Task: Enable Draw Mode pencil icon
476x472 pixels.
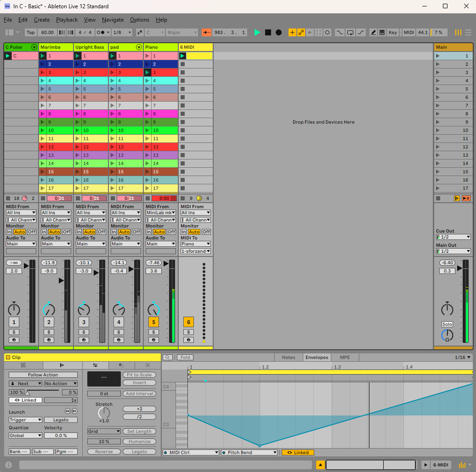Action: [373, 33]
